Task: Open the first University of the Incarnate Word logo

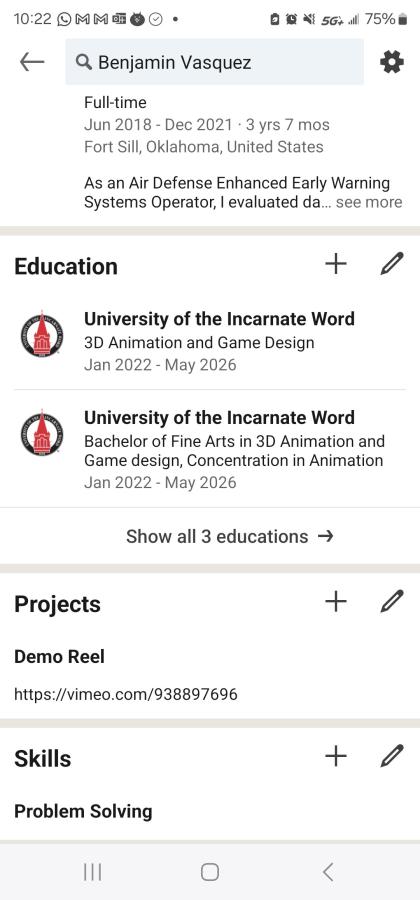Action: 42,335
